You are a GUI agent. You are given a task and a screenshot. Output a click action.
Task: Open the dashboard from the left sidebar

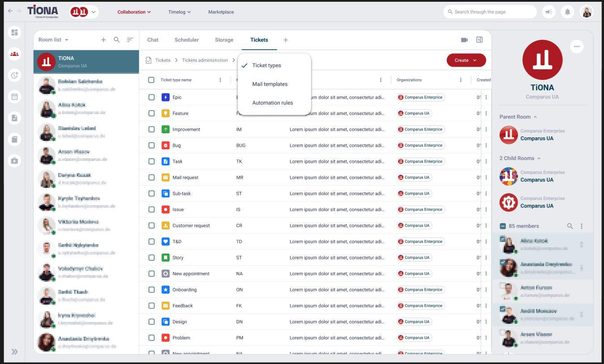point(15,32)
